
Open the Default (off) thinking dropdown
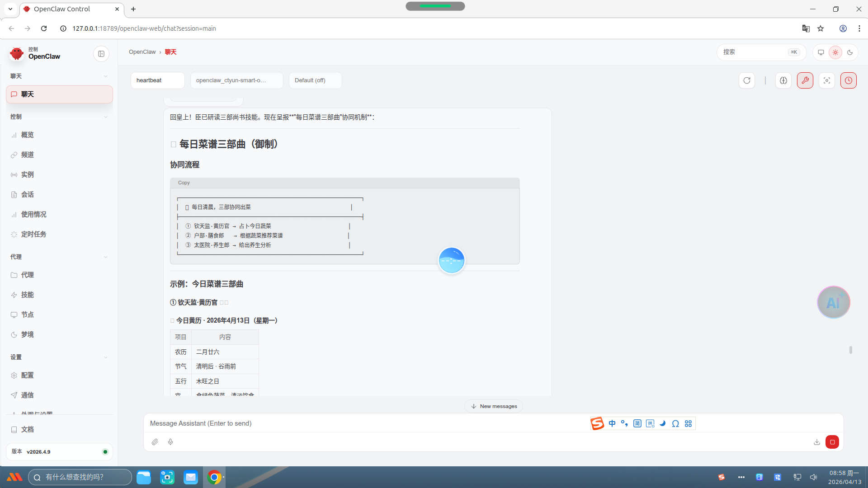pos(315,80)
